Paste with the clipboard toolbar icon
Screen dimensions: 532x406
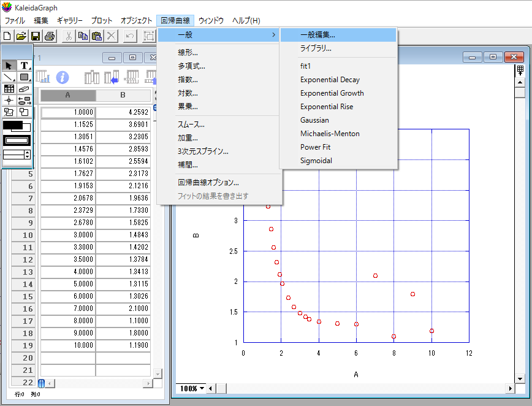tap(97, 36)
